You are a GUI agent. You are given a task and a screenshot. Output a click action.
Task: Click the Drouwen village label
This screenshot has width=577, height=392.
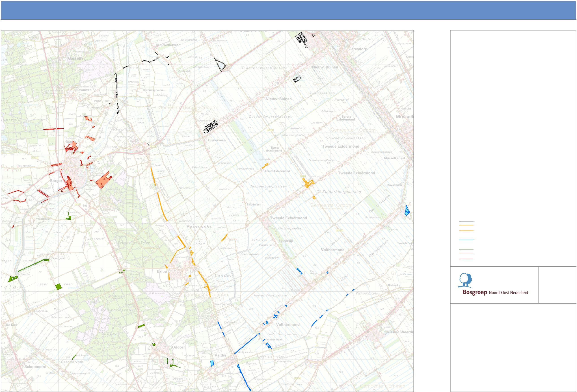(x=84, y=90)
